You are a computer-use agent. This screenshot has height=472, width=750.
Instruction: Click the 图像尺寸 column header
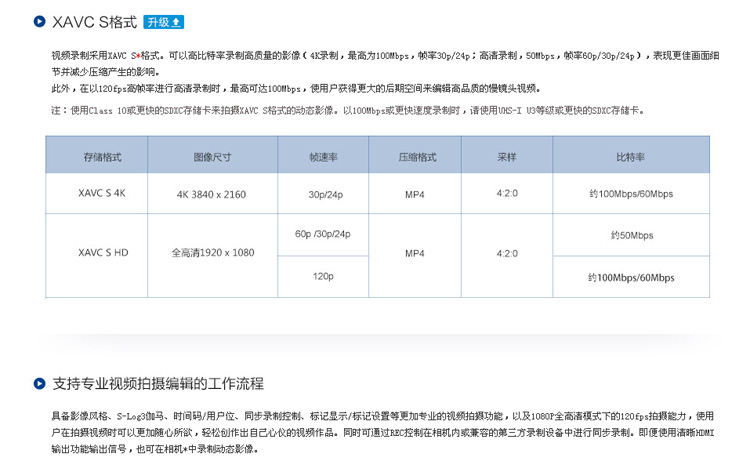212,156
